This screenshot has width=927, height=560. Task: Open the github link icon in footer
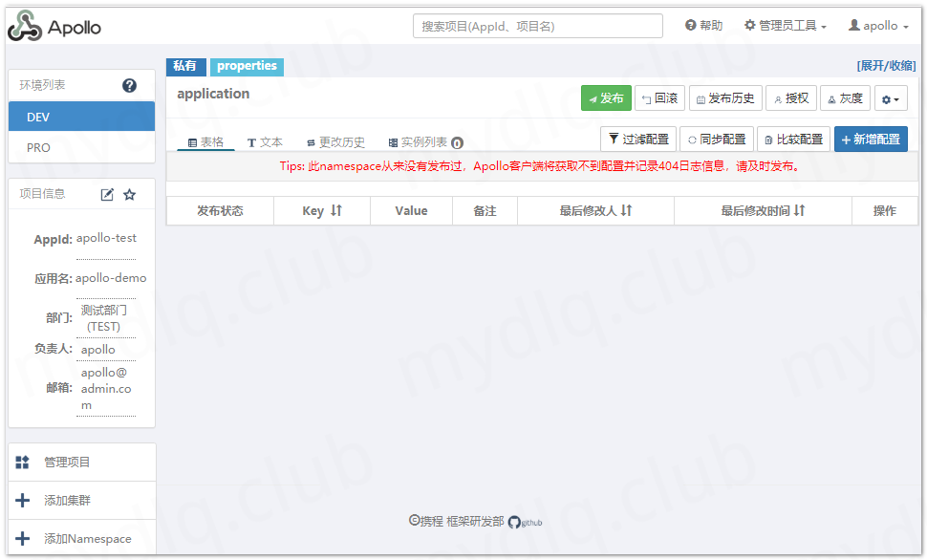coord(513,522)
